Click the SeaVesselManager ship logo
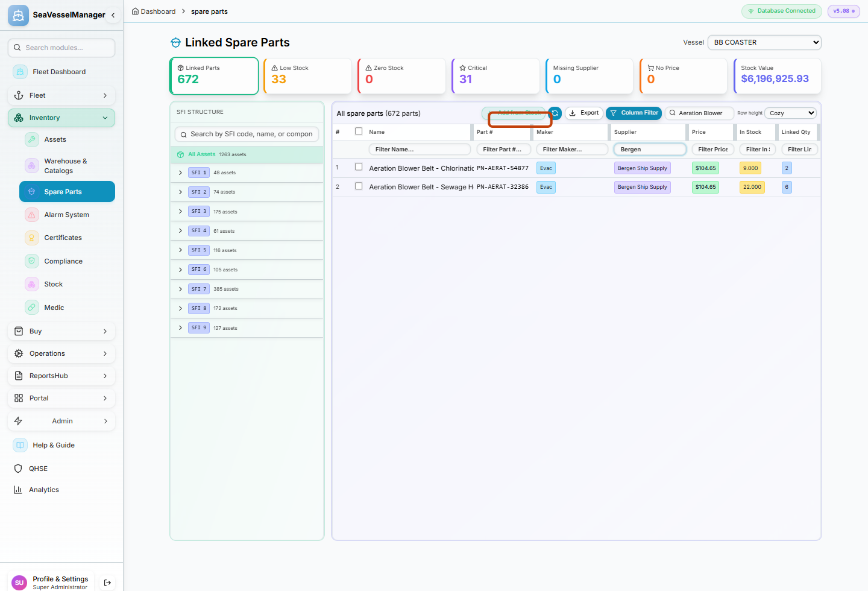Image resolution: width=868 pixels, height=591 pixels. point(18,15)
